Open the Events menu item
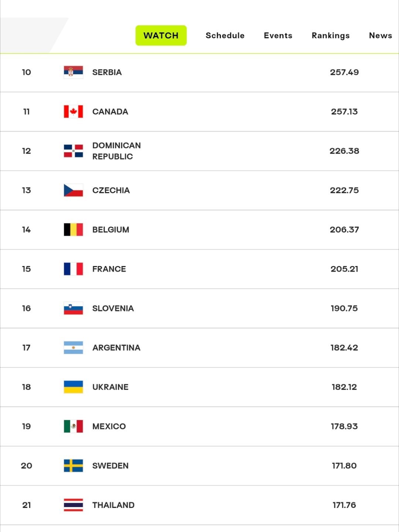399x532 pixels. pos(278,35)
